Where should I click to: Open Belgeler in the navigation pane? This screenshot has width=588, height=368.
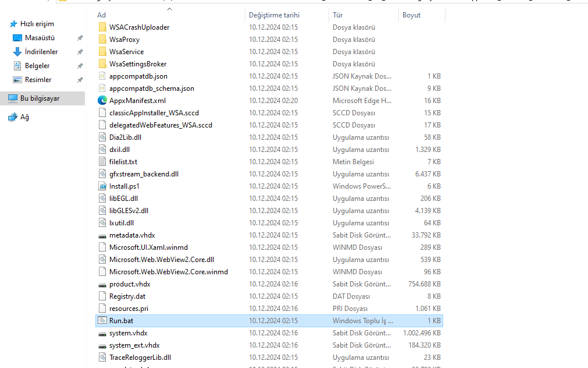click(x=37, y=66)
